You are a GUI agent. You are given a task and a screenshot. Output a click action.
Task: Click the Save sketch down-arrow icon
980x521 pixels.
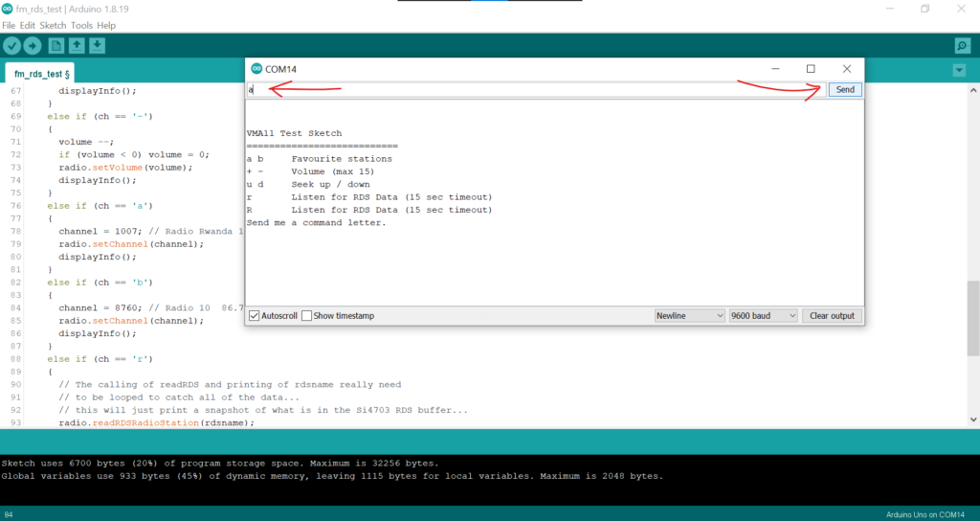point(97,46)
